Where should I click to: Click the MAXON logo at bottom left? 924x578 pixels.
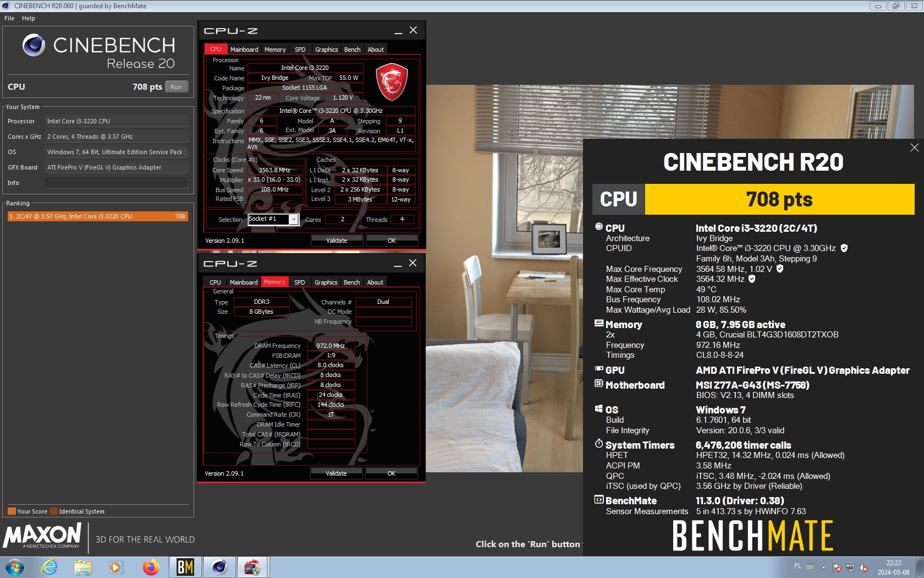42,536
